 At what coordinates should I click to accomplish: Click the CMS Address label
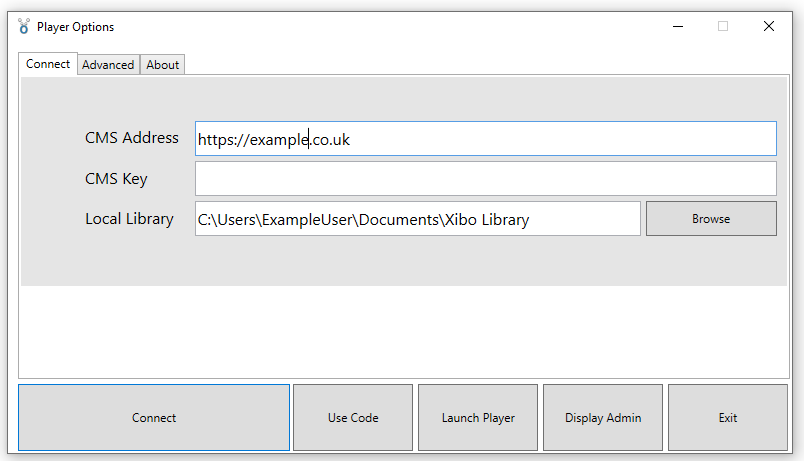pyautogui.click(x=132, y=138)
